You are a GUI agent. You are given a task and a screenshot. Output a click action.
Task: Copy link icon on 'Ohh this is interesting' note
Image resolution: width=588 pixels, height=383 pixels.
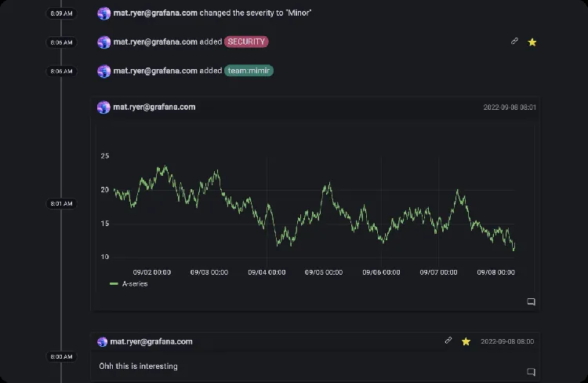(x=448, y=341)
